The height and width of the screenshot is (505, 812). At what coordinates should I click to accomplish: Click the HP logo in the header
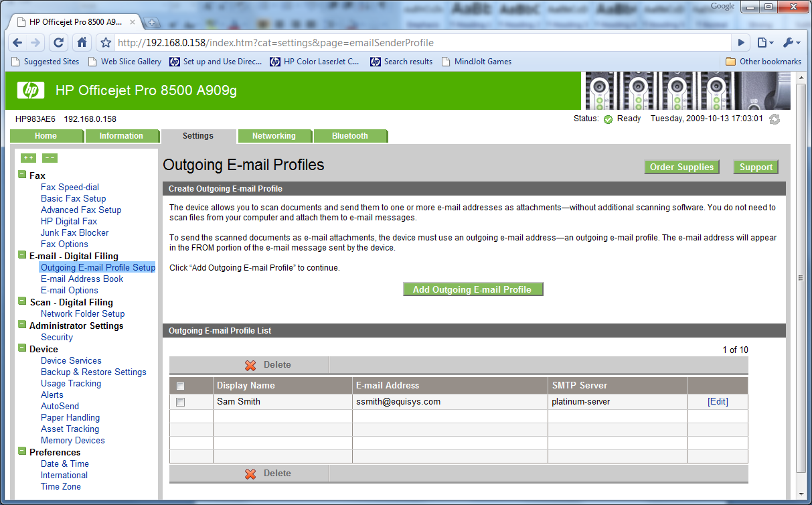click(x=31, y=90)
